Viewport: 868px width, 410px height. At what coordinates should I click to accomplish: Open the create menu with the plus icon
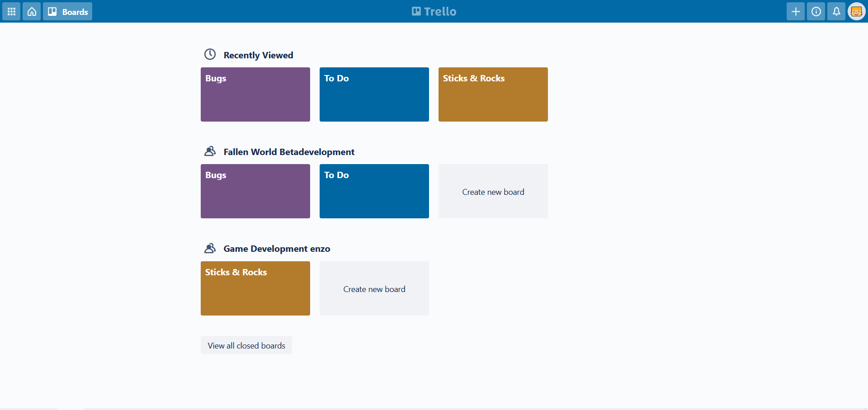(795, 11)
